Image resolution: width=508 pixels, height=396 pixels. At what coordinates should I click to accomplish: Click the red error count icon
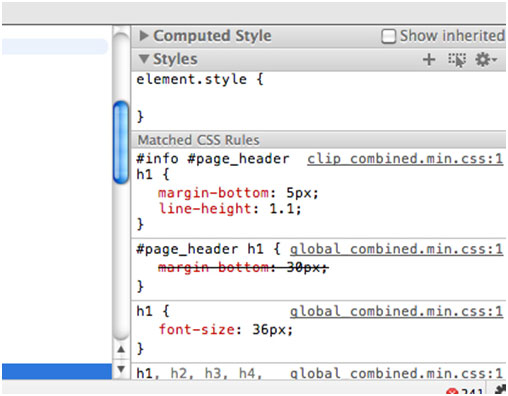[x=452, y=392]
